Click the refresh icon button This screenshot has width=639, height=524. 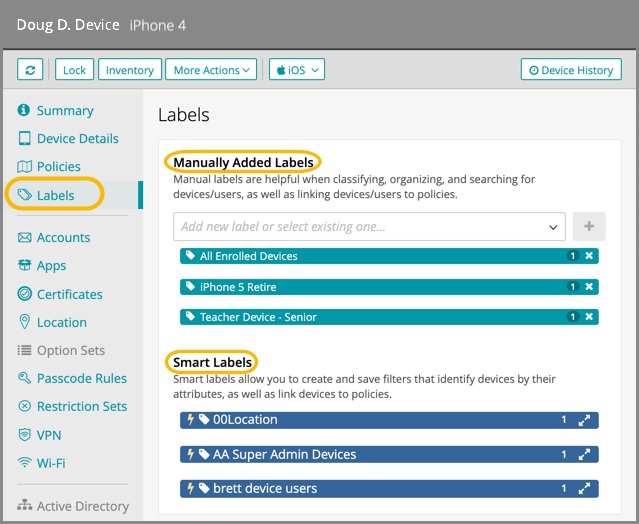31,70
